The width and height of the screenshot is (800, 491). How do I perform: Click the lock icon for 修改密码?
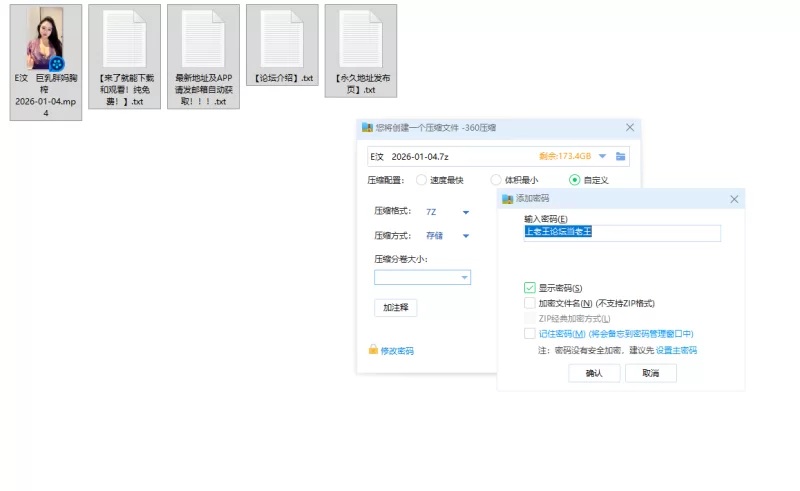pyautogui.click(x=373, y=350)
